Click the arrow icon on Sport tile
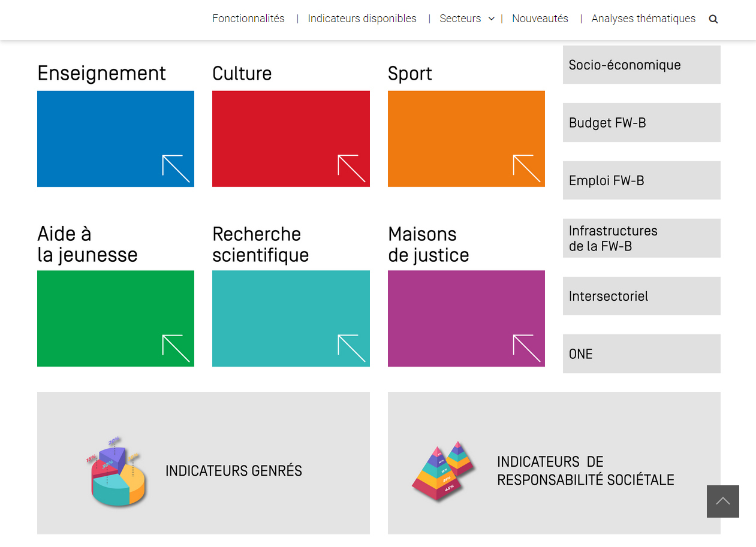The image size is (756, 547). [x=527, y=169]
